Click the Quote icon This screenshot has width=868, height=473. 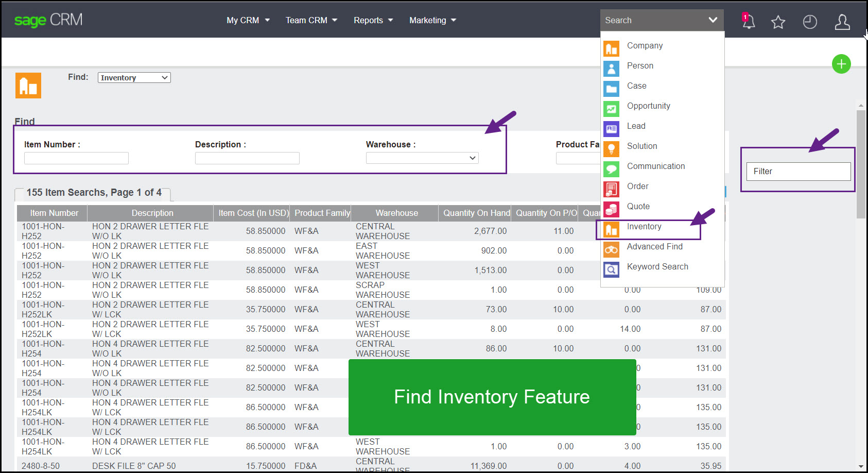[x=611, y=209]
